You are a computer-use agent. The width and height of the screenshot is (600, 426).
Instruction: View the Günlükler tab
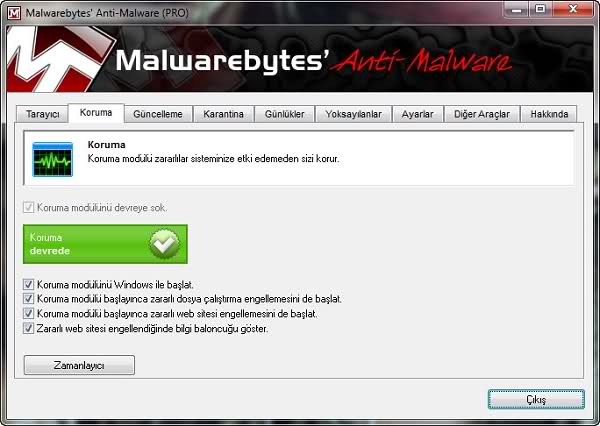285,115
